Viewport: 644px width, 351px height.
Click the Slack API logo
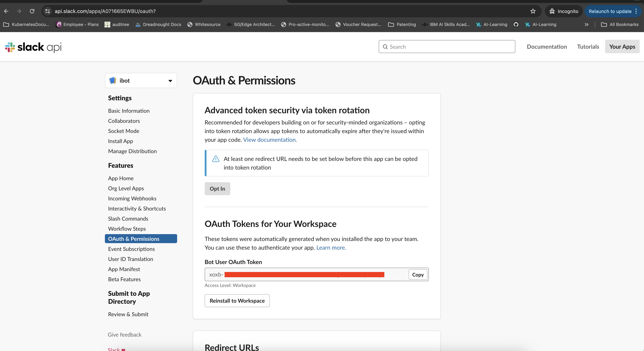point(33,47)
